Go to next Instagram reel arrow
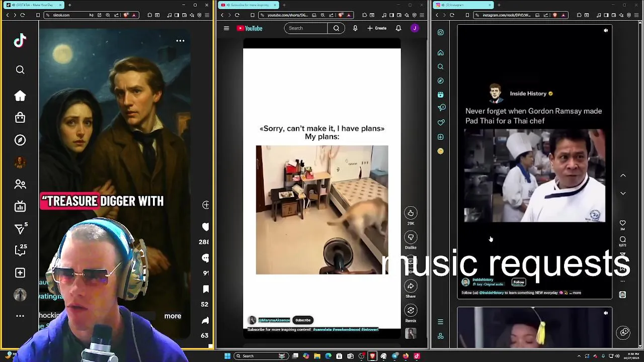 [623, 194]
